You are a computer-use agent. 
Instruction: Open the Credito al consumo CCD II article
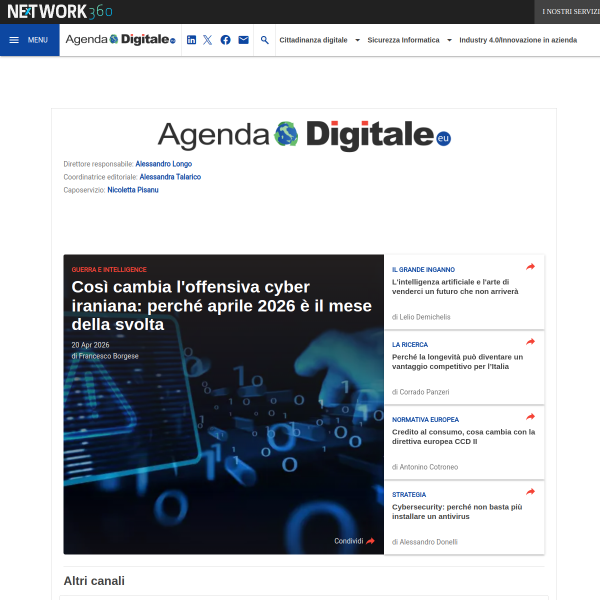tap(463, 437)
